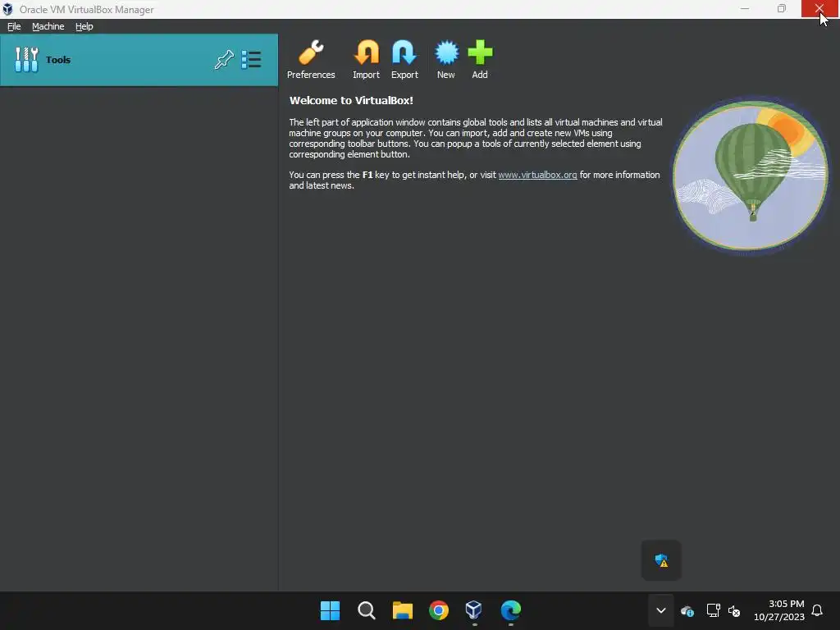Click the VirtualBox logo in the title bar
This screenshot has height=630, width=840.
point(7,9)
